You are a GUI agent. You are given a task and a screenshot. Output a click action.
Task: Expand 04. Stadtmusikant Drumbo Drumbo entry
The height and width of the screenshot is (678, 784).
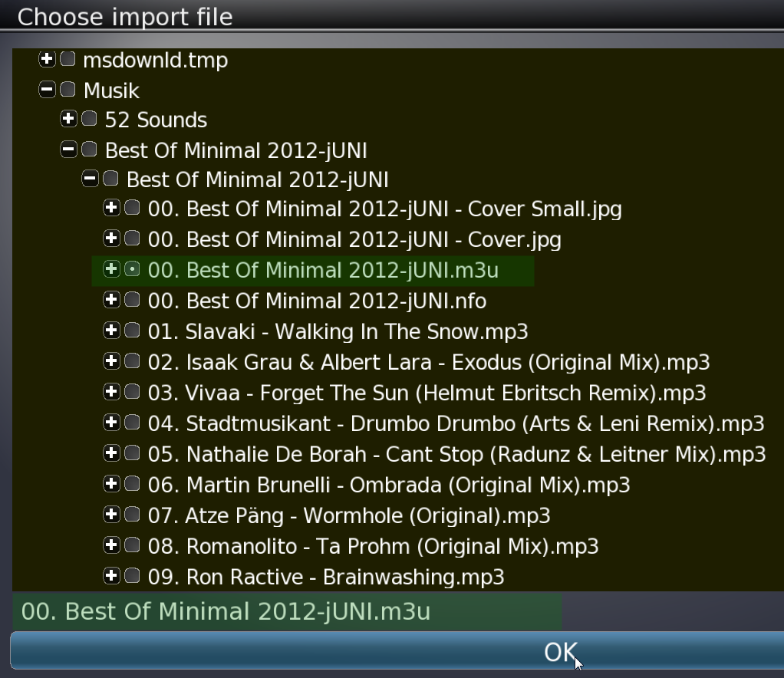(111, 423)
